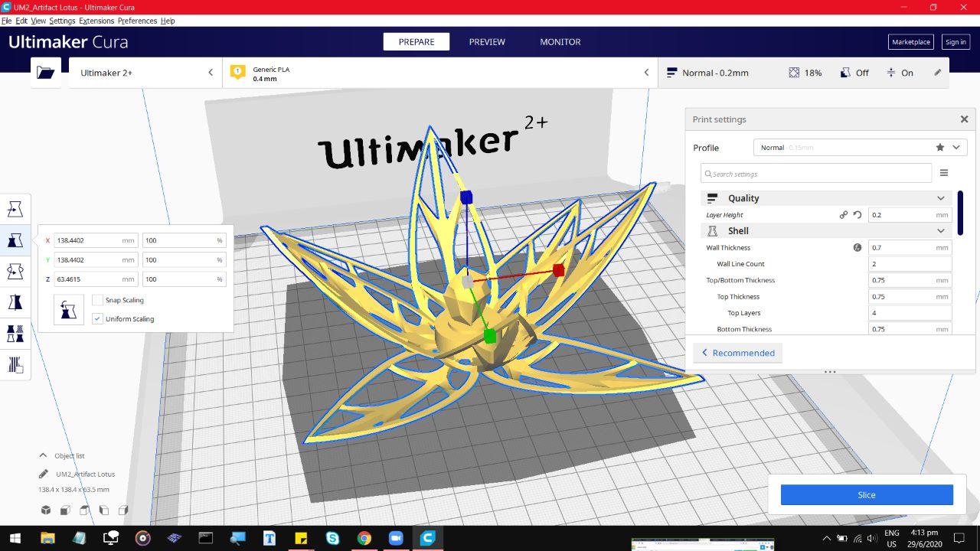Select the Scale tool in left toolbar
Viewport: 980px width, 551px height.
tap(15, 240)
